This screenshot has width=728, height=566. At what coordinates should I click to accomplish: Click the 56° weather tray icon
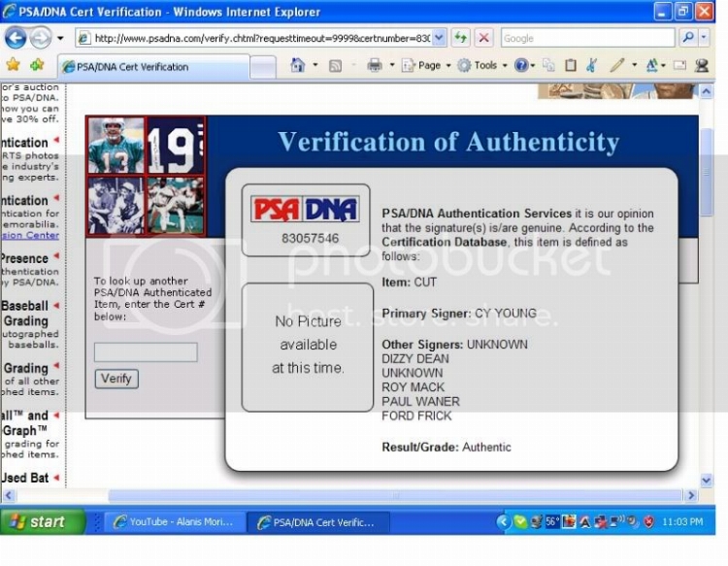coord(552,522)
